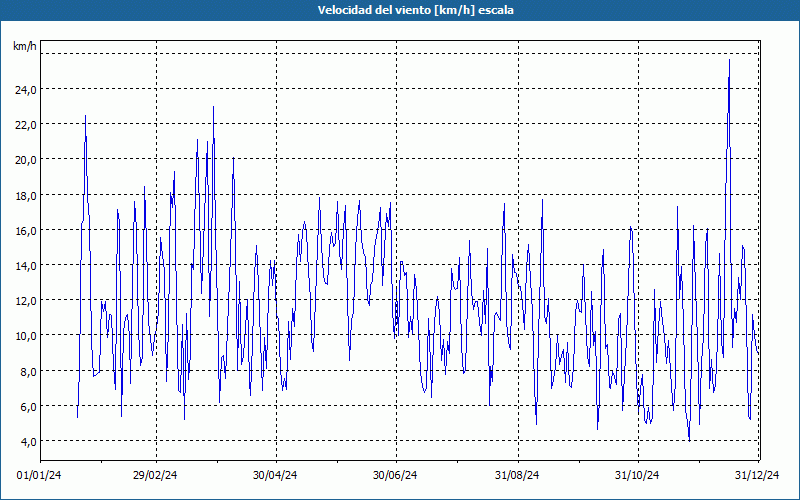The width and height of the screenshot is (800, 500).
Task: Click the 24,0 y-axis value
Action: tap(26, 89)
